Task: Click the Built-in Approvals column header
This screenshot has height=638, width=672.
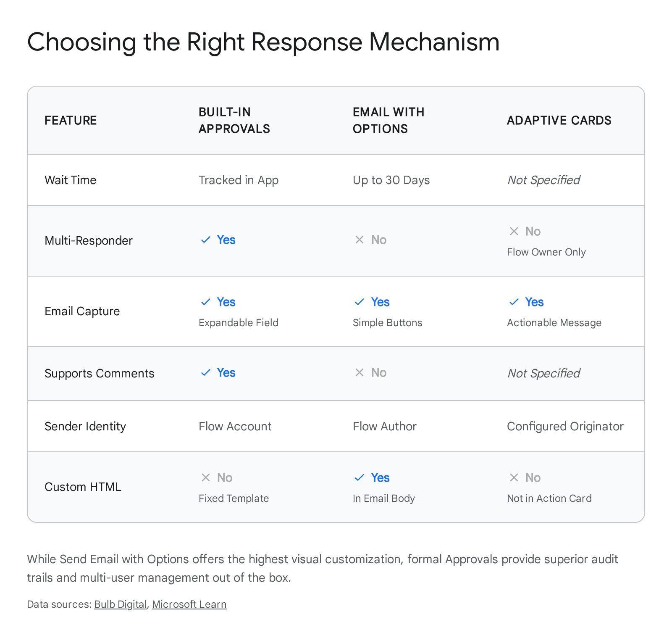Action: 234,121
